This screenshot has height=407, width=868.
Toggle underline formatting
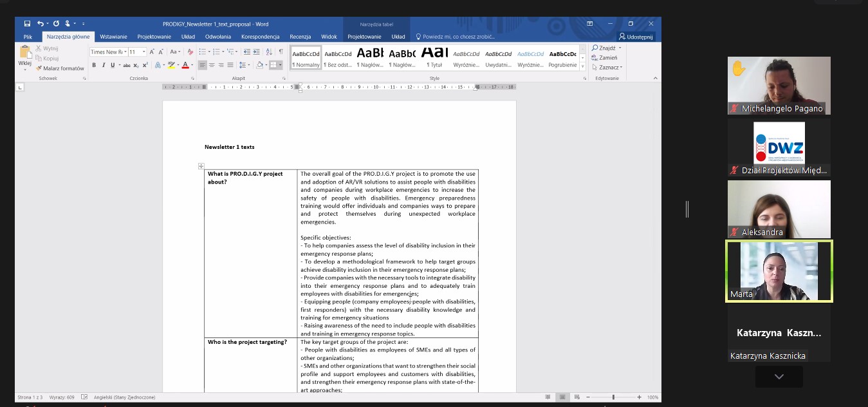coord(112,65)
